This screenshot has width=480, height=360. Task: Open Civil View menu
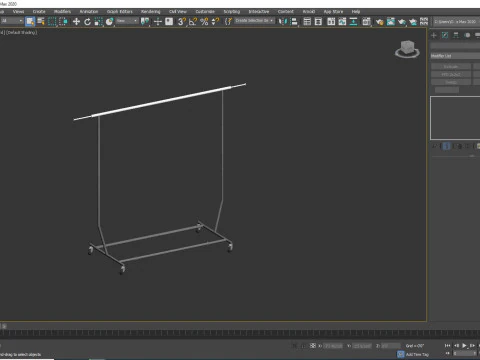[178, 11]
